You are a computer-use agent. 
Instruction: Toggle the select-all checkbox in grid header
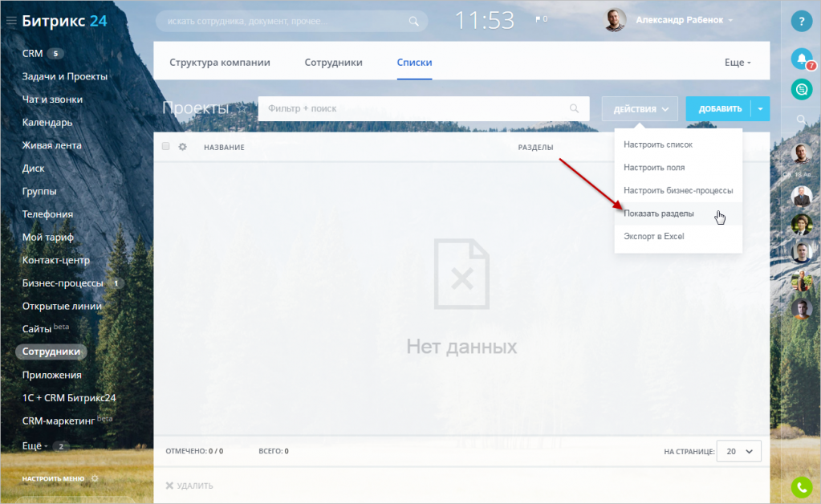(x=166, y=147)
